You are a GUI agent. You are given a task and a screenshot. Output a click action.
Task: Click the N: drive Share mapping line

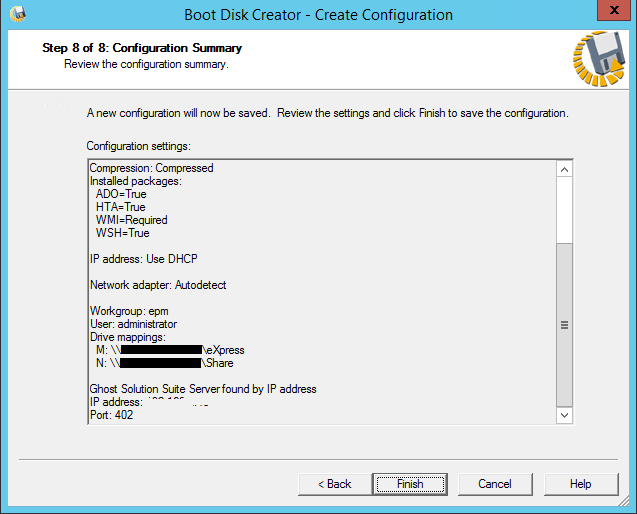coord(165,363)
